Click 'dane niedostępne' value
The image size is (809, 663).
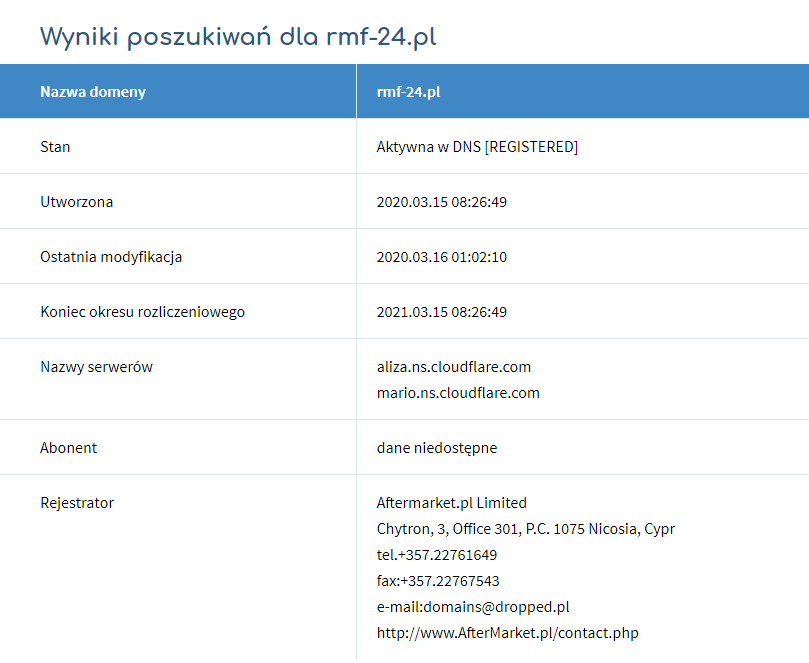pos(436,448)
